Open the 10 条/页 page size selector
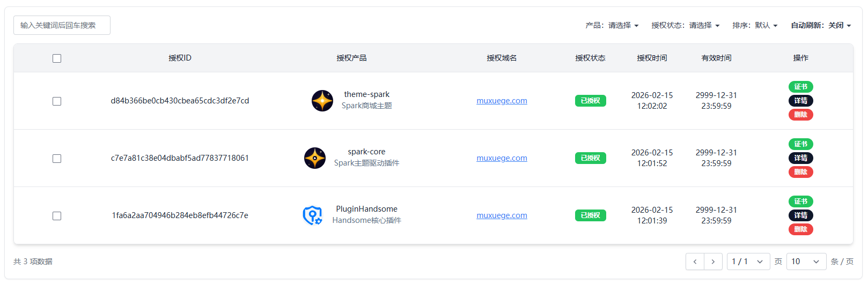The image size is (868, 284). pos(806,261)
